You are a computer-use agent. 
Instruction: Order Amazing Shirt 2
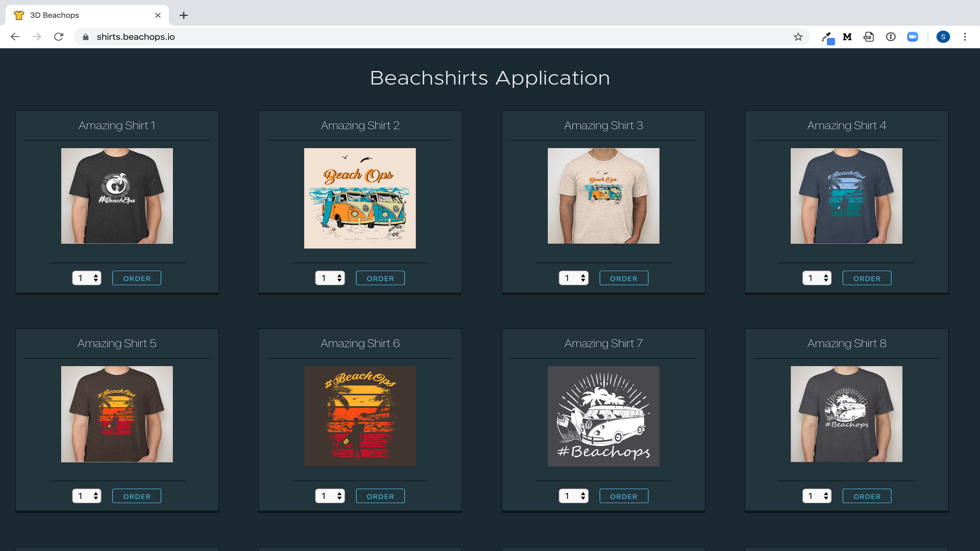click(x=380, y=278)
